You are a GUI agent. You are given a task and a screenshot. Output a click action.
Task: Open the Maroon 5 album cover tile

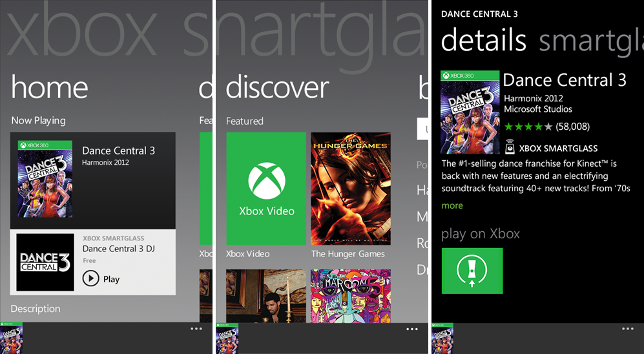(351, 296)
